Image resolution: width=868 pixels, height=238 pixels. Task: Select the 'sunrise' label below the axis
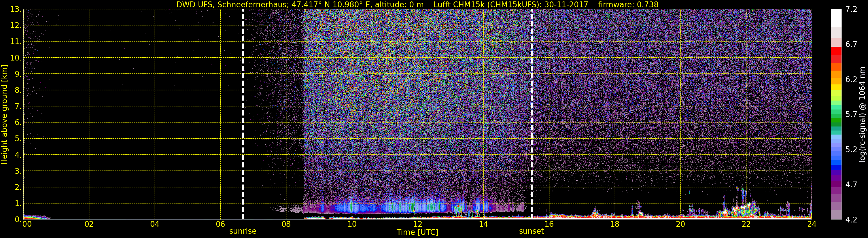point(243,231)
